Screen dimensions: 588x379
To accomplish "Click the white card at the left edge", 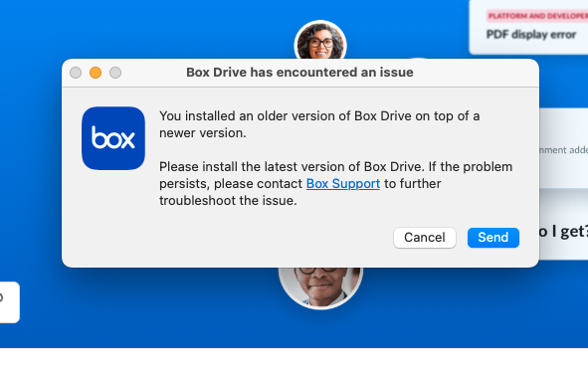I will [x=10, y=302].
